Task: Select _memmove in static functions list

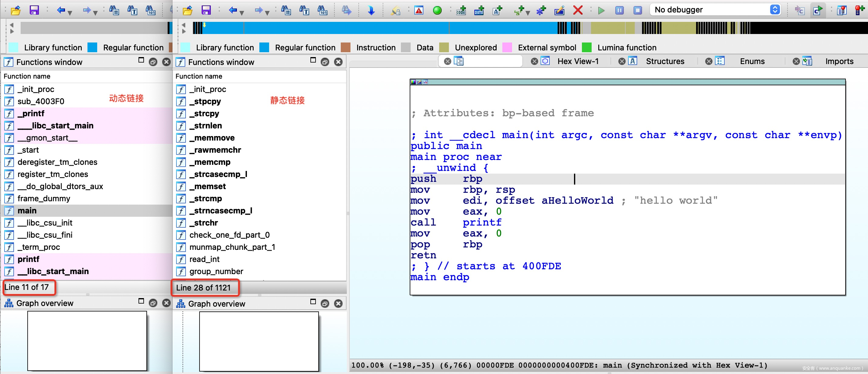Action: pos(212,138)
